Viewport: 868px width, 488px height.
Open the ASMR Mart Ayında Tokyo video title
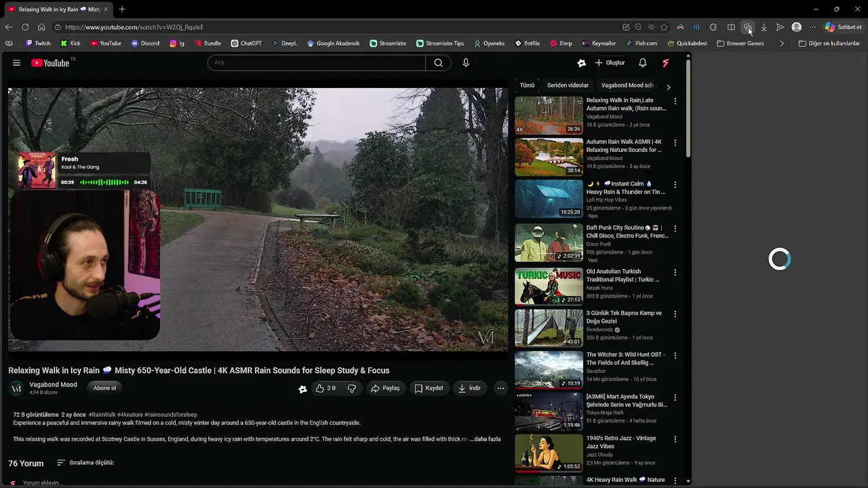tap(627, 401)
